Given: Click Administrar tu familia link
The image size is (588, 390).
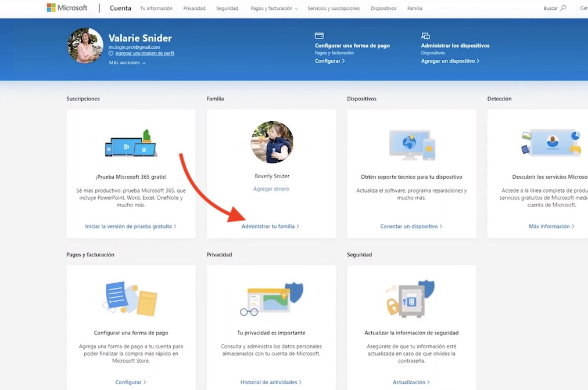Looking at the screenshot, I should coord(270,226).
